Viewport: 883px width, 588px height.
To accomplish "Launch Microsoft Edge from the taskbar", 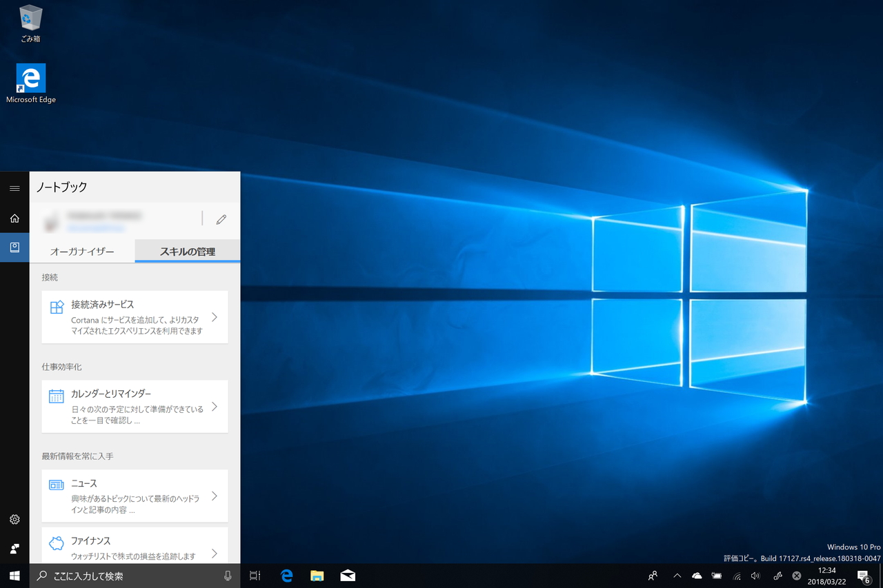I will [x=286, y=575].
